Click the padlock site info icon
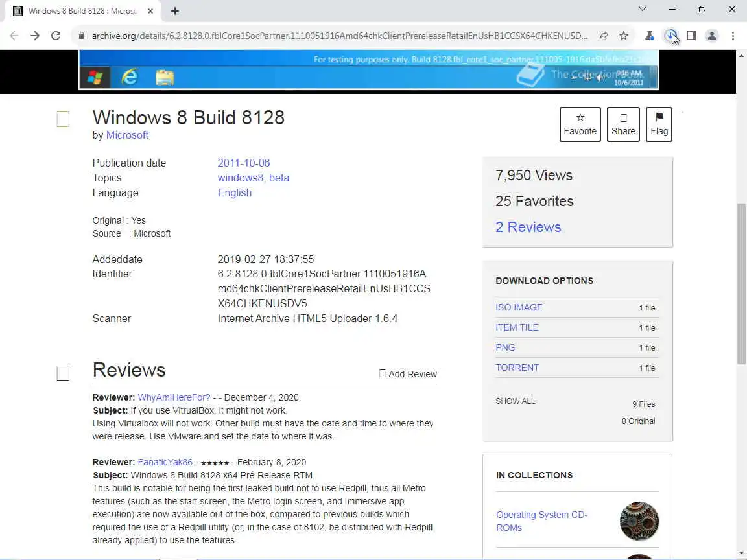 (x=82, y=36)
